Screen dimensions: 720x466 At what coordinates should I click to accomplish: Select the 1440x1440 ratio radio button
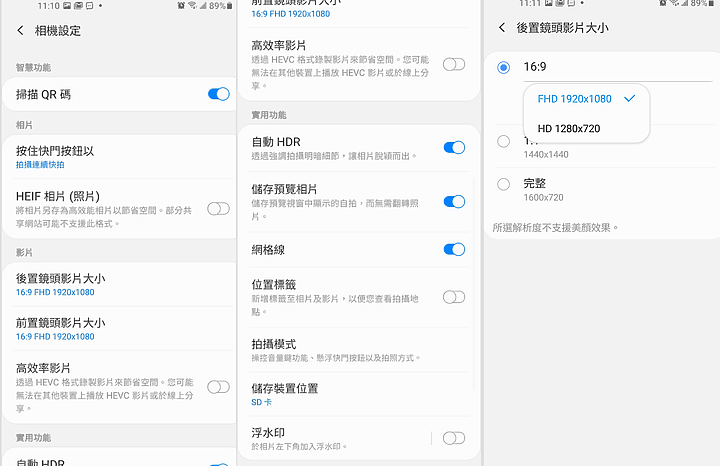tap(504, 141)
